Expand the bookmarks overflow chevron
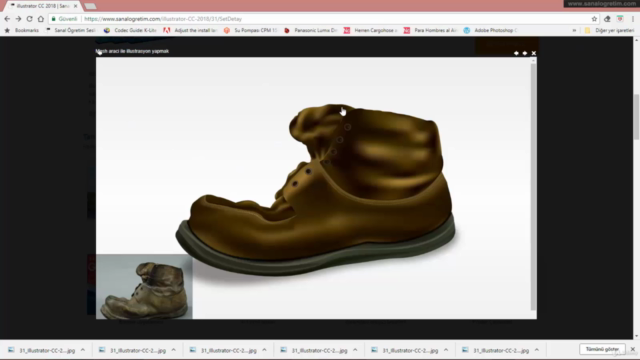 [x=574, y=30]
